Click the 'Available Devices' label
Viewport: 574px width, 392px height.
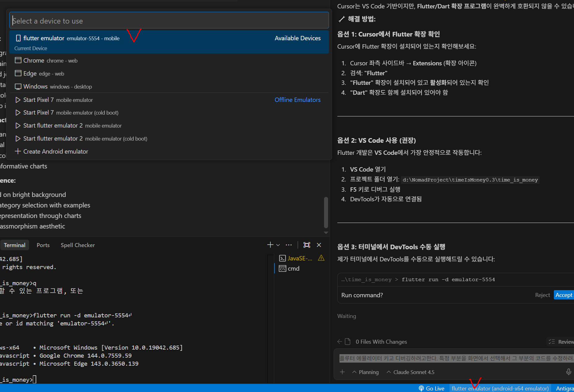(297, 38)
